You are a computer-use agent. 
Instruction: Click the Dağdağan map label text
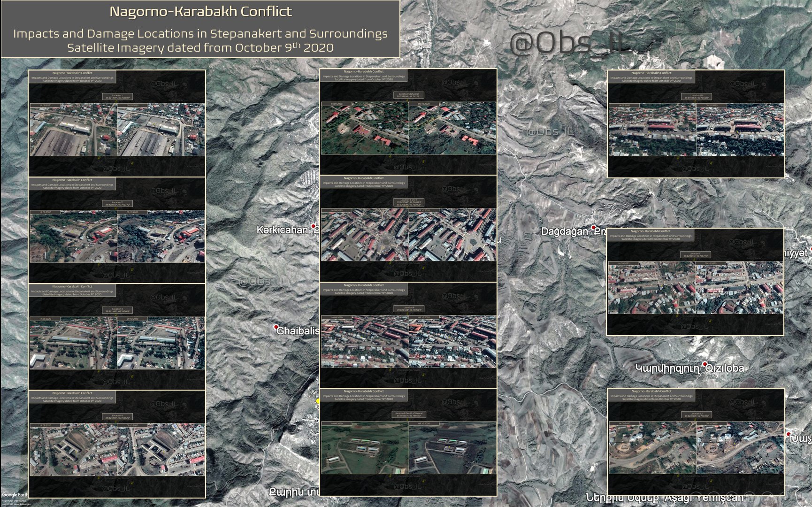565,231
